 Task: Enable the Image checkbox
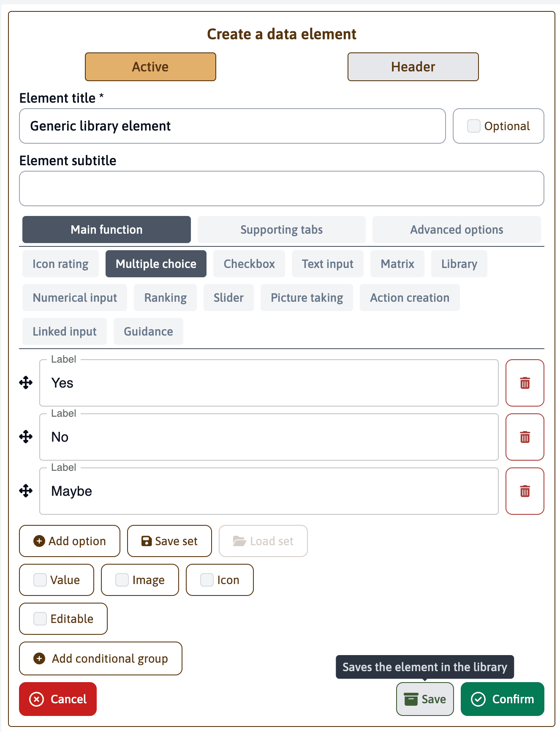(x=122, y=580)
